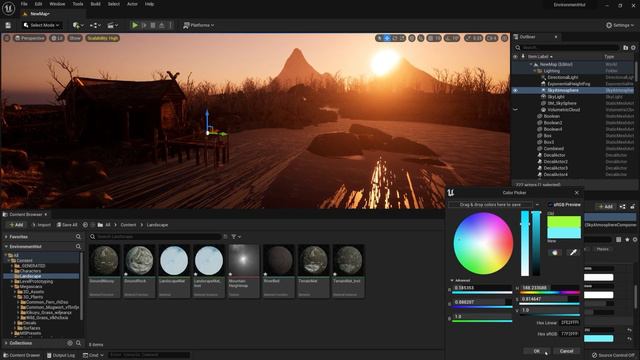Viewport: 640px width, 360px height.
Task: Toggle visibility eye on VolumetricCloud row
Action: (516, 110)
